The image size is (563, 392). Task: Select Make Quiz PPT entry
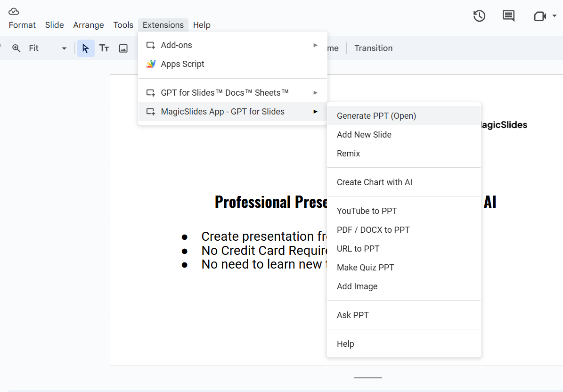[365, 268]
